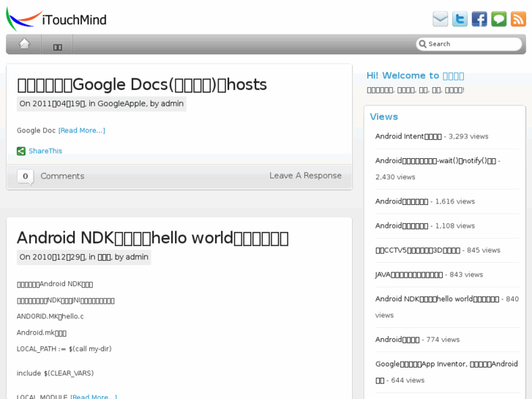Click inside the Search text field
The height and width of the screenshot is (399, 532).
click(472, 44)
